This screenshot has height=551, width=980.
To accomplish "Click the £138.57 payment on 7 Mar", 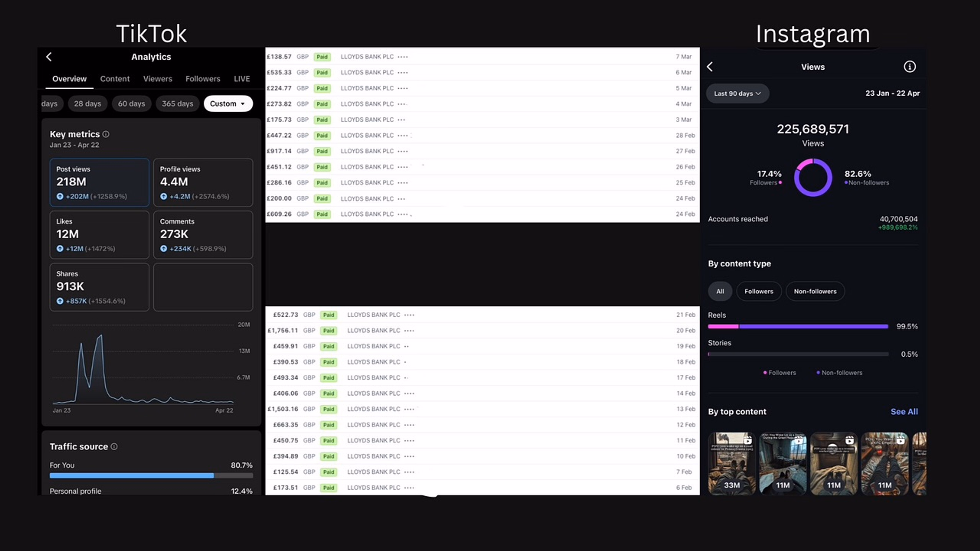I will tap(482, 57).
